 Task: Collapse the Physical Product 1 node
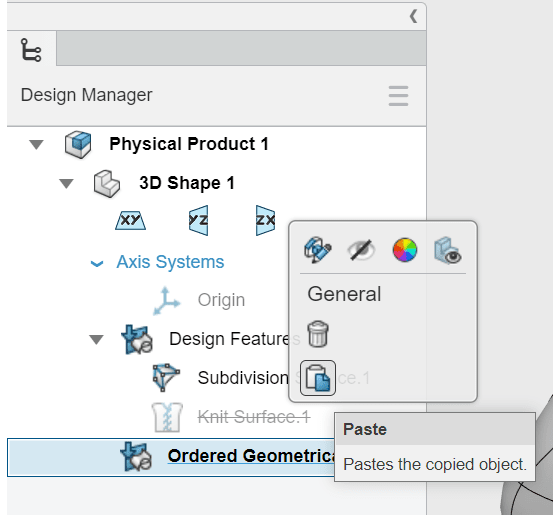tap(36, 144)
